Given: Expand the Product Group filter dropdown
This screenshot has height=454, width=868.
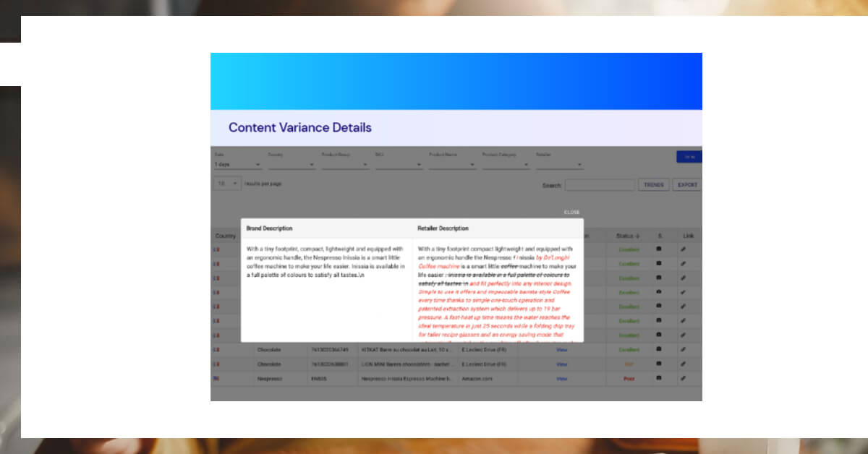Looking at the screenshot, I should (345, 165).
